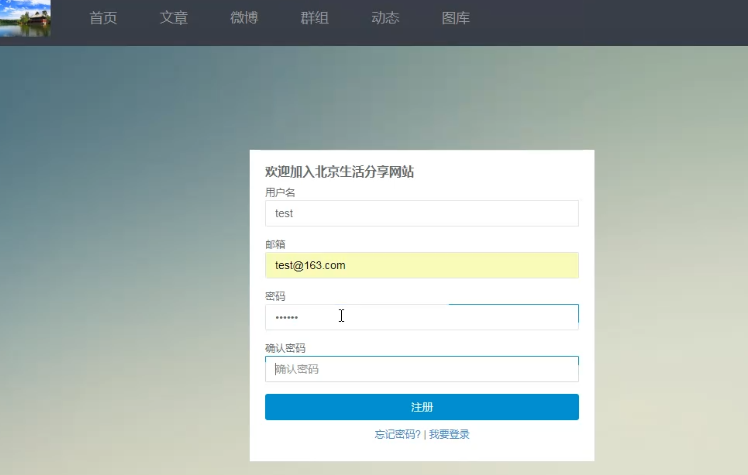Follow the 我要登录 link
Screen dimensions: 748x475
tap(449, 434)
